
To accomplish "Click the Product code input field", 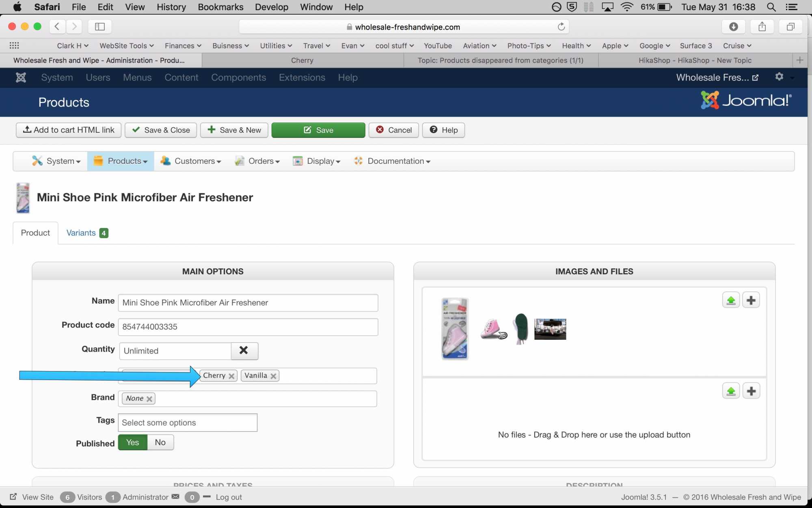I will point(248,327).
